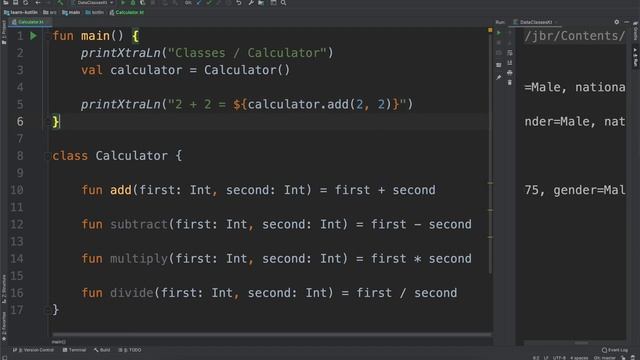
Task: Update project using the blue VCS arrow
Action: 199,2
